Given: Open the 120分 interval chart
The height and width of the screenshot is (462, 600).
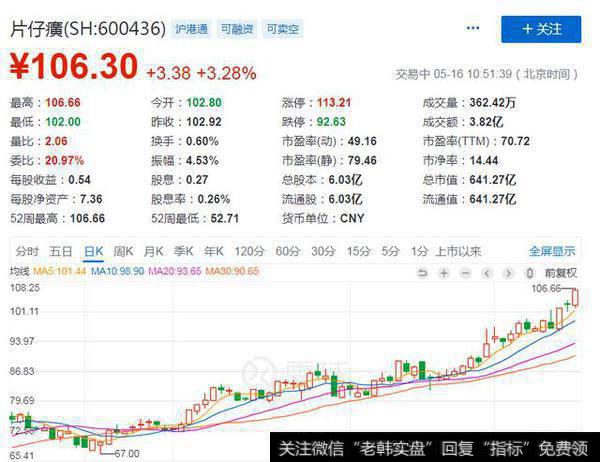Looking at the screenshot, I should point(249,251).
